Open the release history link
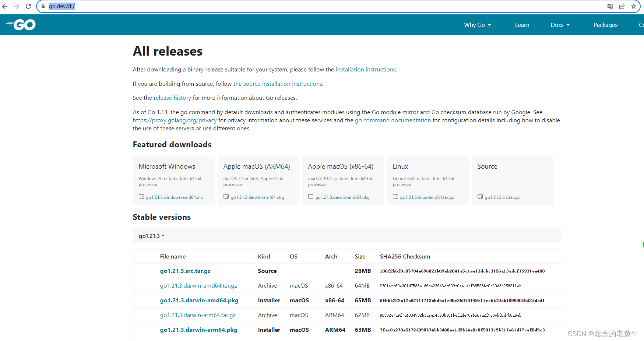Image resolution: width=644 pixels, height=341 pixels. click(172, 98)
